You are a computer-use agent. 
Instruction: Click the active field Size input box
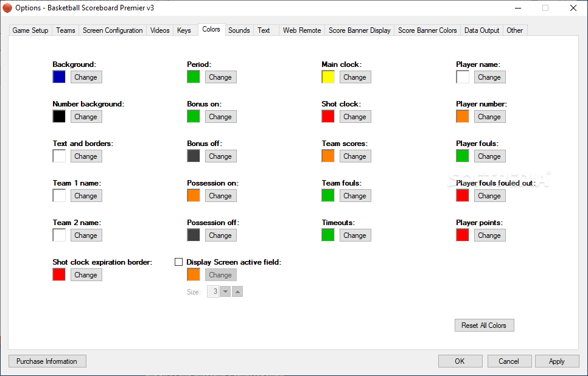pyautogui.click(x=213, y=291)
